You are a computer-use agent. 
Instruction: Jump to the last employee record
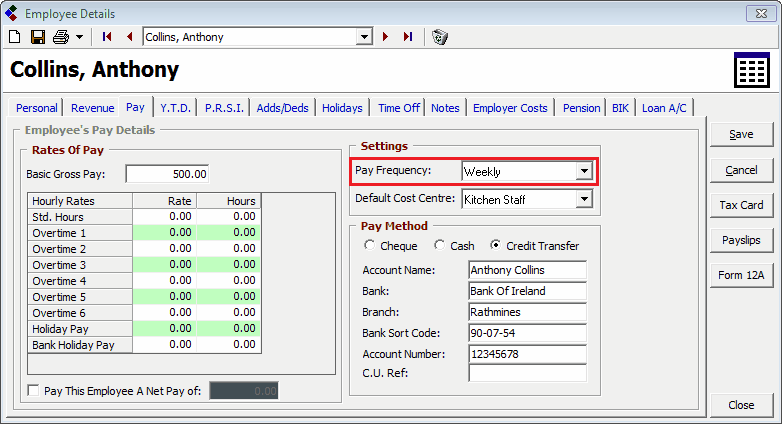[x=407, y=37]
